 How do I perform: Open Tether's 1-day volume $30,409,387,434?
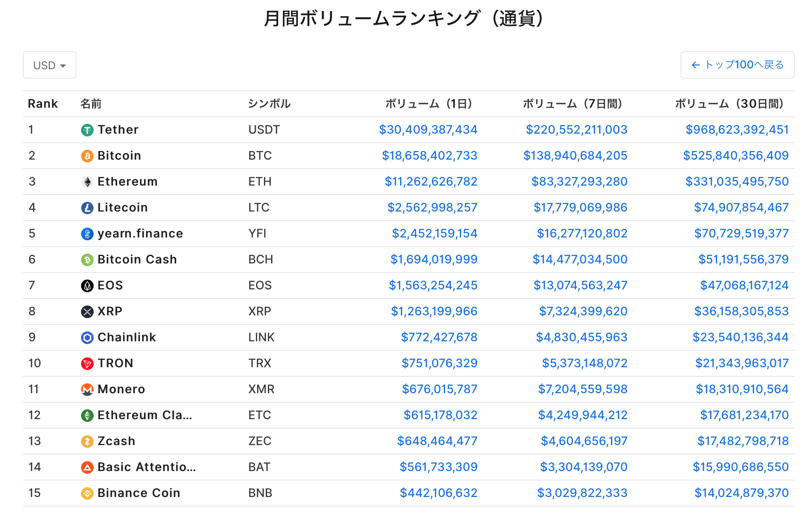428,130
